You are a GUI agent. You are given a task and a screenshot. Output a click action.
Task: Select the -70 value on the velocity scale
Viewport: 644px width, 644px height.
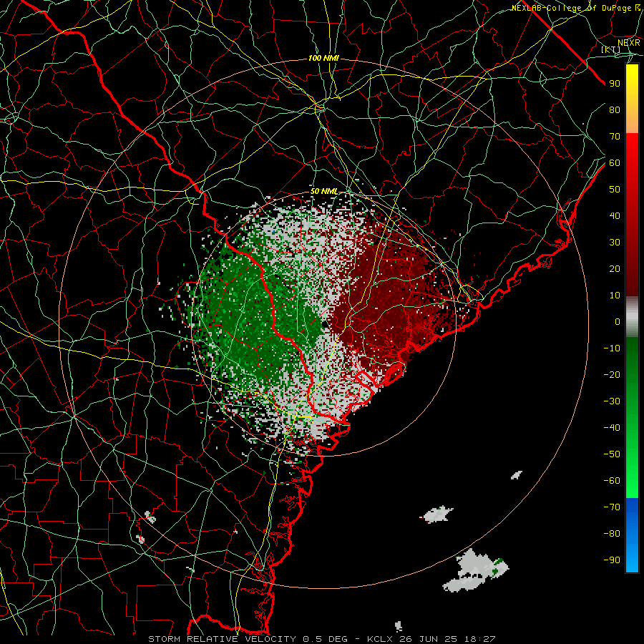tap(612, 507)
